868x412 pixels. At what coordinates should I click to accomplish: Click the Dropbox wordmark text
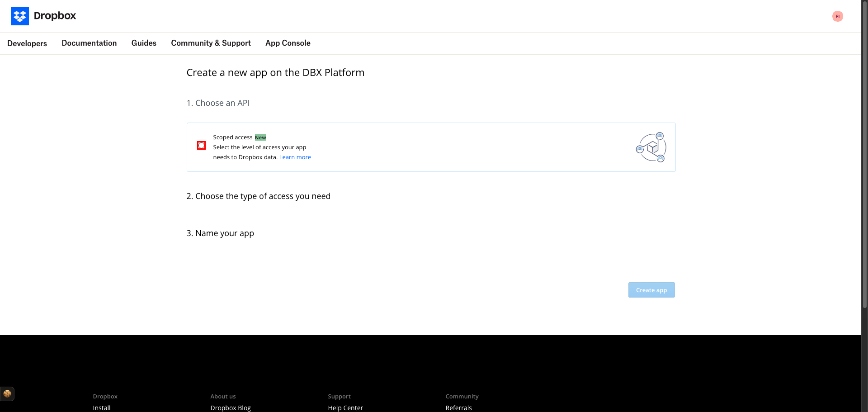pos(55,16)
